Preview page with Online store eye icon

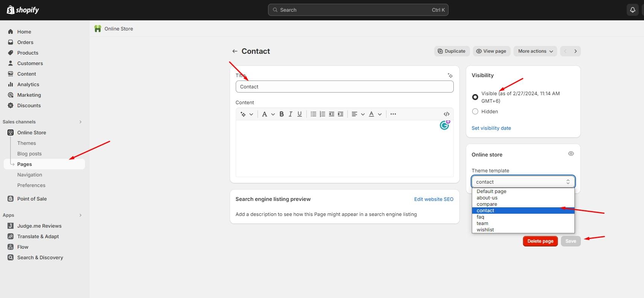[571, 154]
